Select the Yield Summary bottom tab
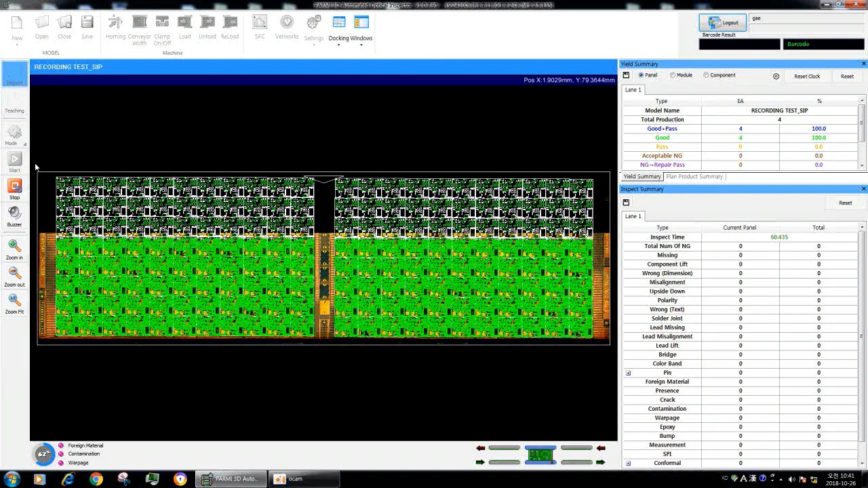 [642, 176]
